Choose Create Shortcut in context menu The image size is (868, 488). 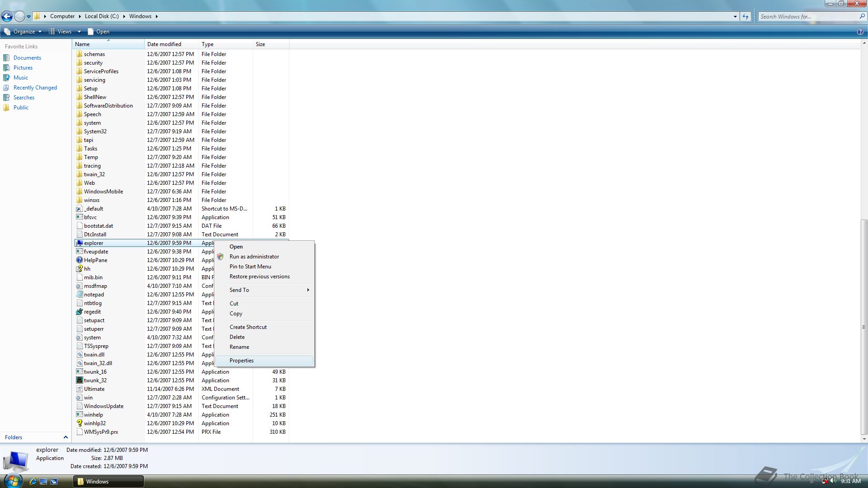coord(264,327)
